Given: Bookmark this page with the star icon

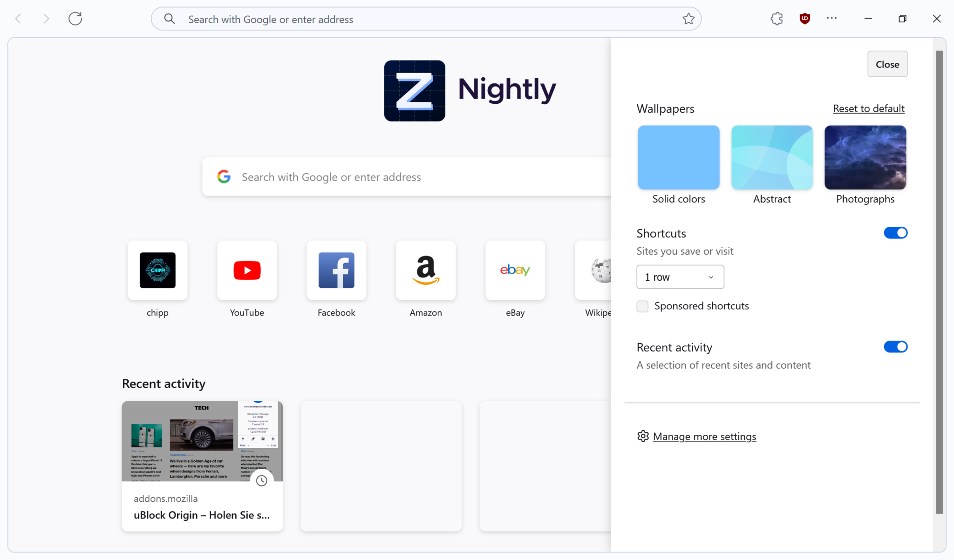Looking at the screenshot, I should [x=688, y=19].
